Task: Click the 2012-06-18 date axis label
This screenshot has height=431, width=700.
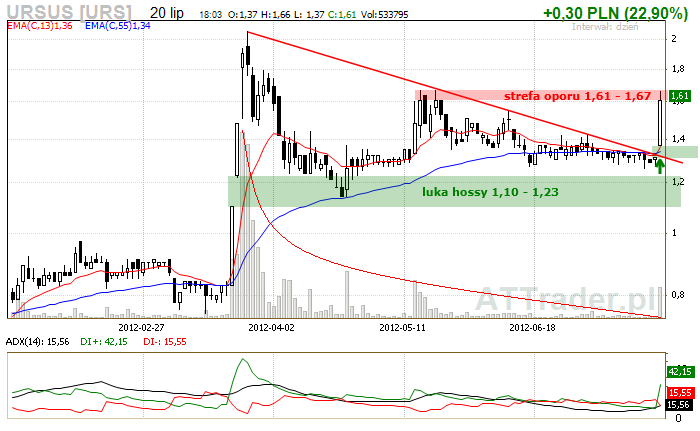Action: 532,328
